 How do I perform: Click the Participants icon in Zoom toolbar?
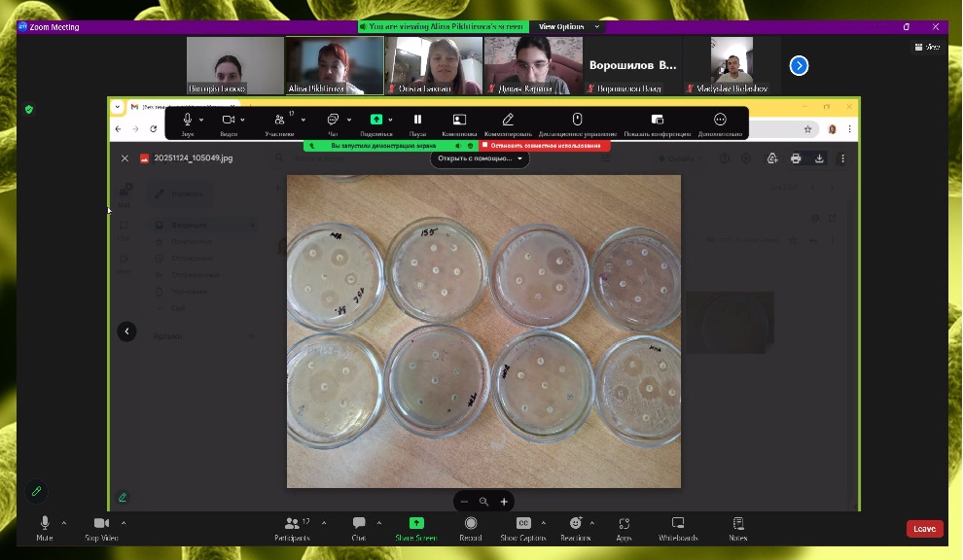[x=292, y=524]
